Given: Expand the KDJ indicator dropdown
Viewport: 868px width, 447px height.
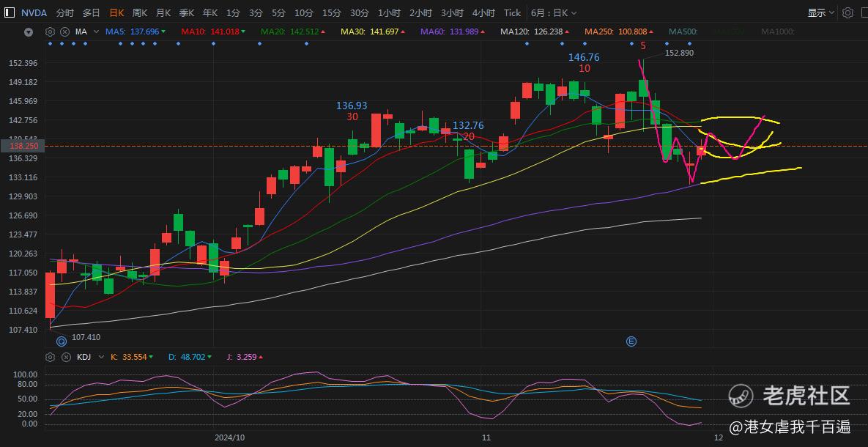Looking at the screenshot, I should pyautogui.click(x=101, y=357).
